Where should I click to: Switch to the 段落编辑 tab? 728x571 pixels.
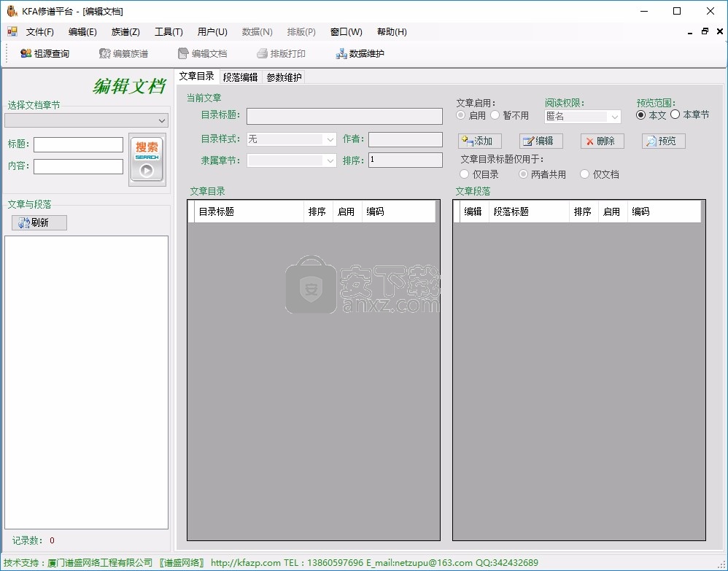click(x=240, y=77)
